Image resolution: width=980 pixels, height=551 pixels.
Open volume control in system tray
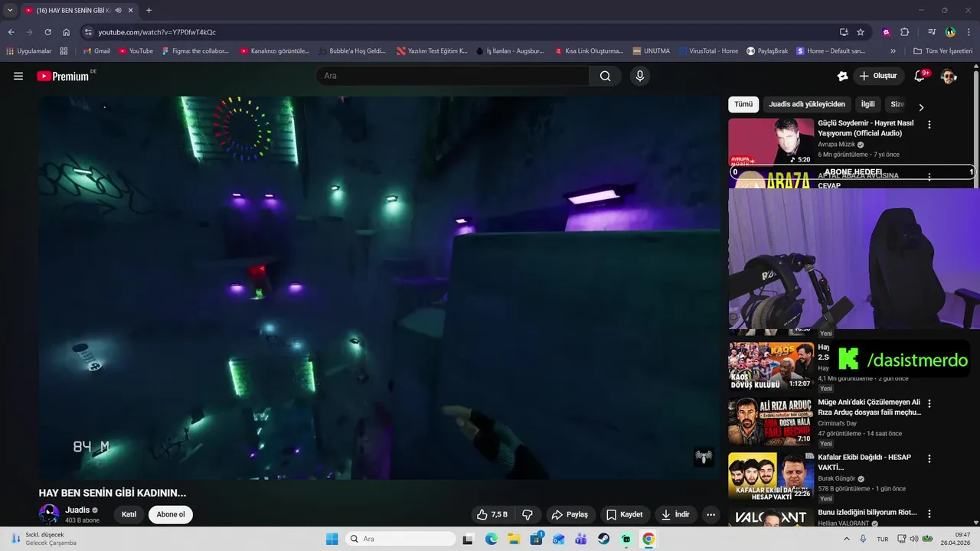pos(915,539)
